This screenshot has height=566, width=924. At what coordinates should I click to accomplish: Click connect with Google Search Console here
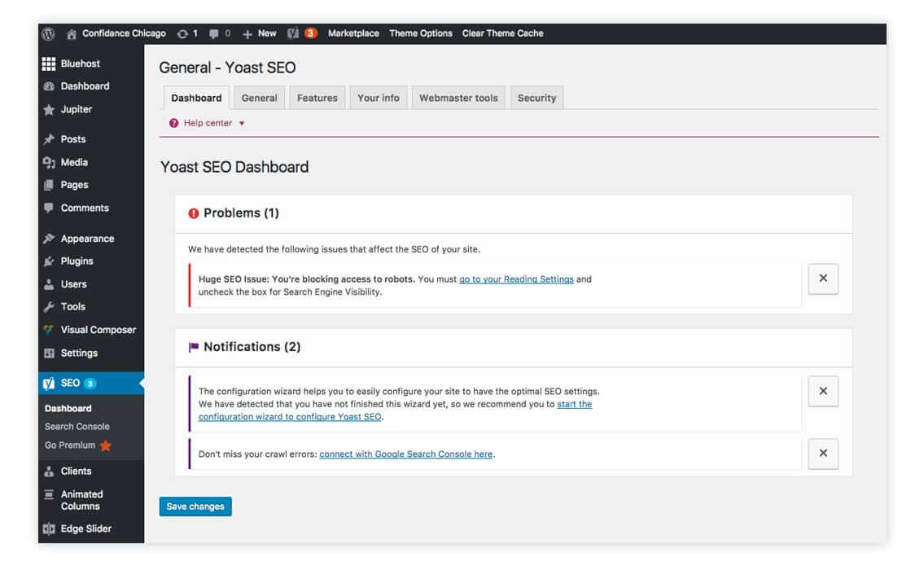tap(406, 454)
